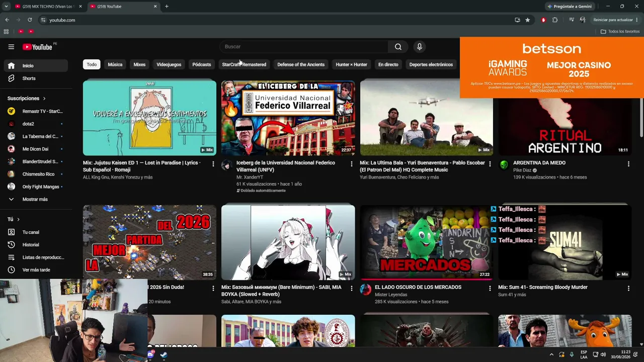Expand Mostrar más in subscriptions

click(36, 200)
